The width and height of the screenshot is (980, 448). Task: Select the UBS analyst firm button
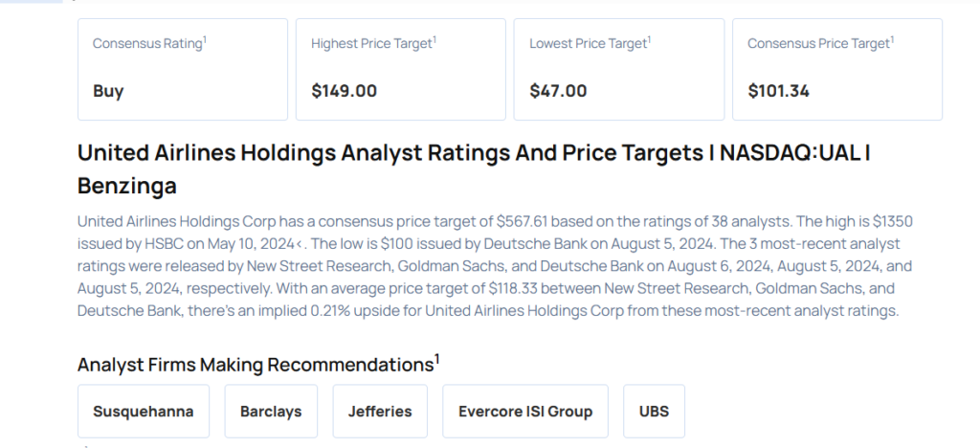(x=654, y=412)
